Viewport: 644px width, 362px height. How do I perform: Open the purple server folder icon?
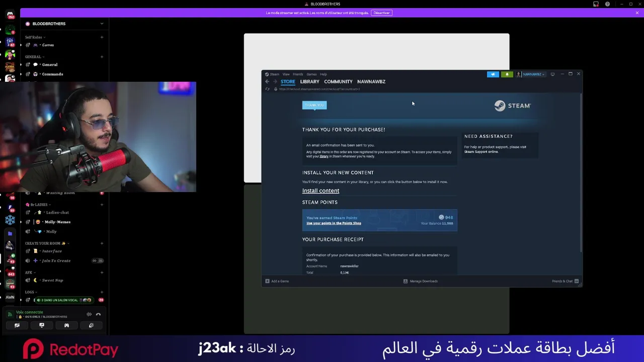coord(10,233)
